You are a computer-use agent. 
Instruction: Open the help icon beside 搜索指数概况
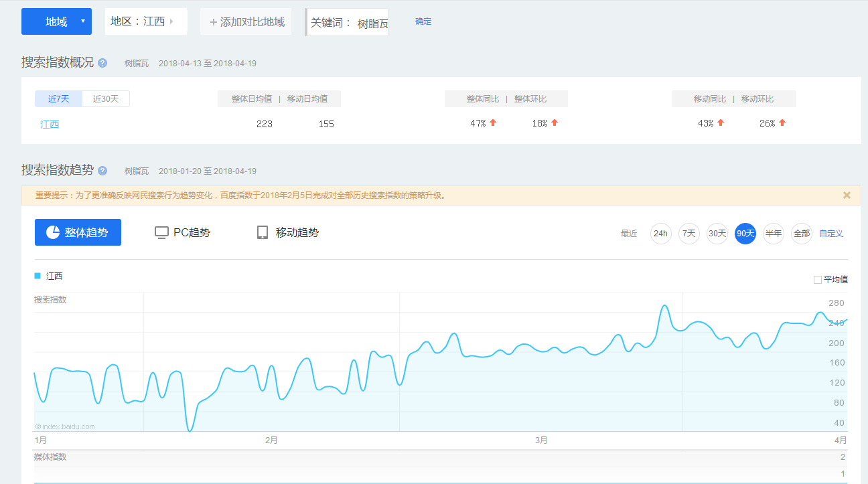click(x=101, y=63)
